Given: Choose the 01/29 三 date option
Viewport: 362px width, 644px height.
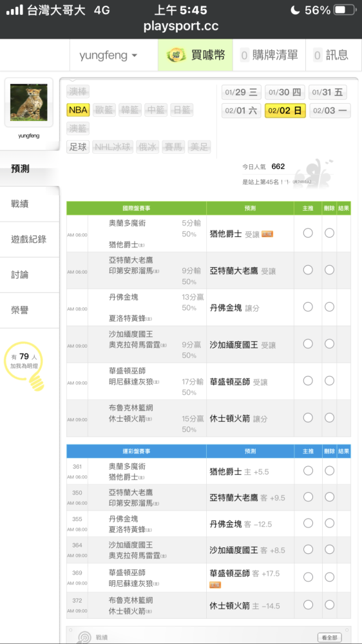Looking at the screenshot, I should 241,92.
